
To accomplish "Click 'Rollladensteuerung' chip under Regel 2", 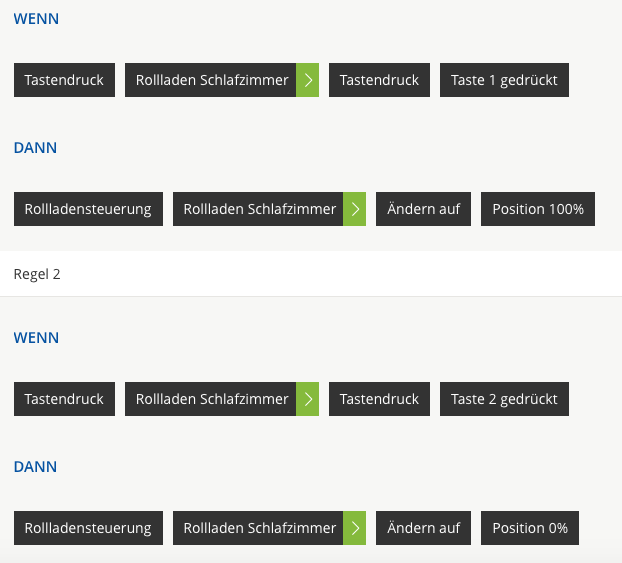I will 88,528.
